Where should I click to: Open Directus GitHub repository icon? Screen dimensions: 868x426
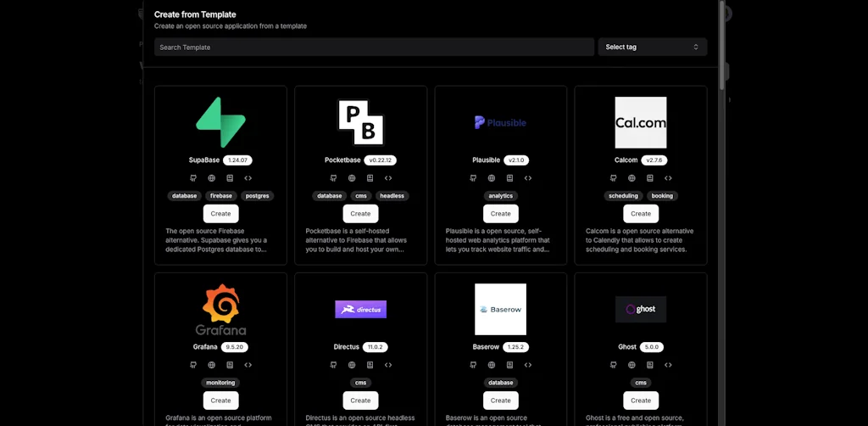pos(333,365)
